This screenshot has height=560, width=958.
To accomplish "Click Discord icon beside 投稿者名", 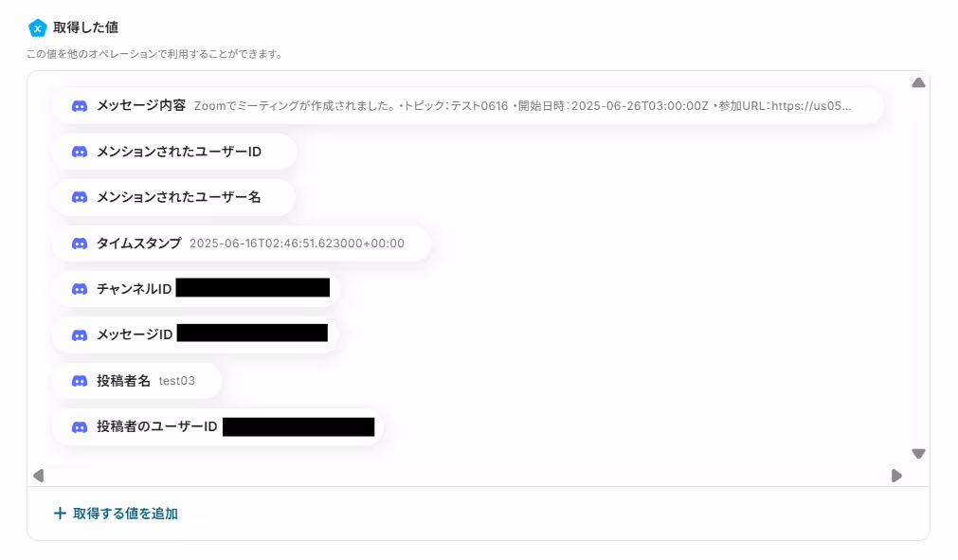I will coord(80,381).
